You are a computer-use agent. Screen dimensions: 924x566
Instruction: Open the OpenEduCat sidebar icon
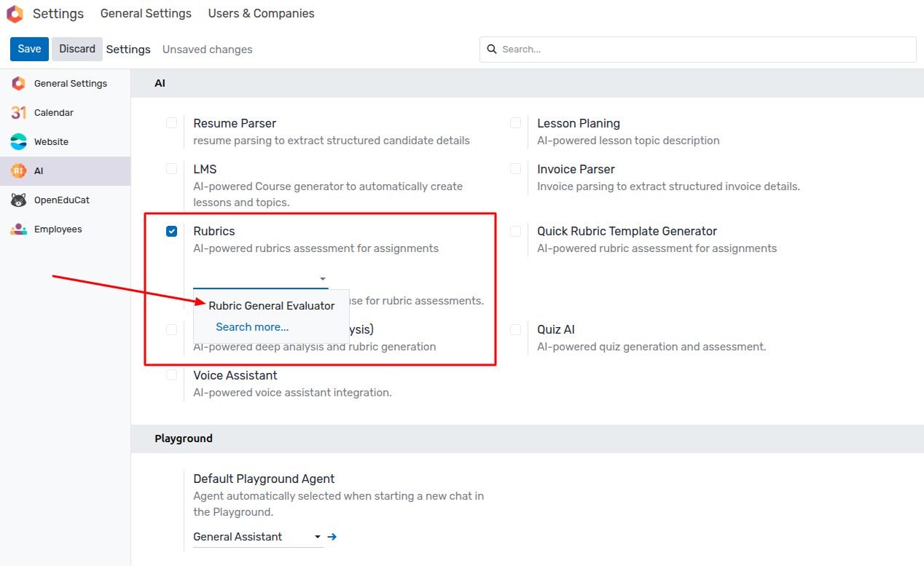(x=19, y=200)
